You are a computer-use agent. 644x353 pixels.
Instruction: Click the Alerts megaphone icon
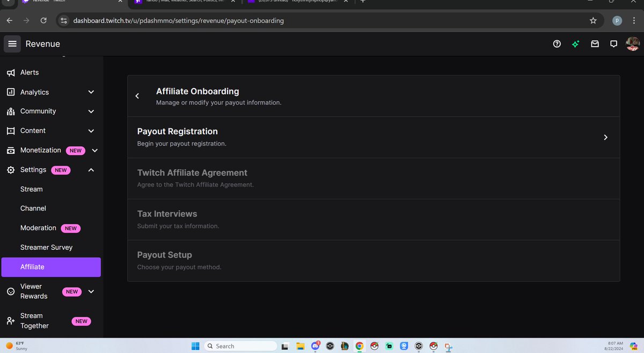click(11, 73)
